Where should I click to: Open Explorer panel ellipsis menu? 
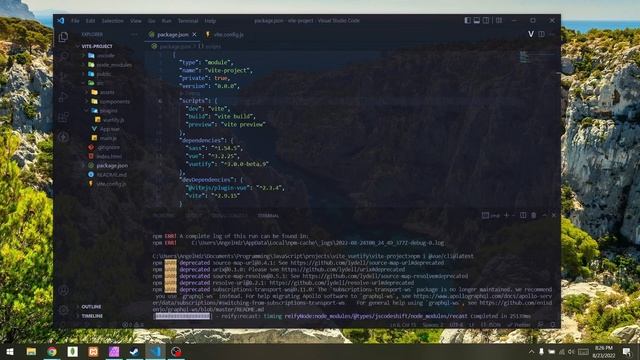coord(134,35)
